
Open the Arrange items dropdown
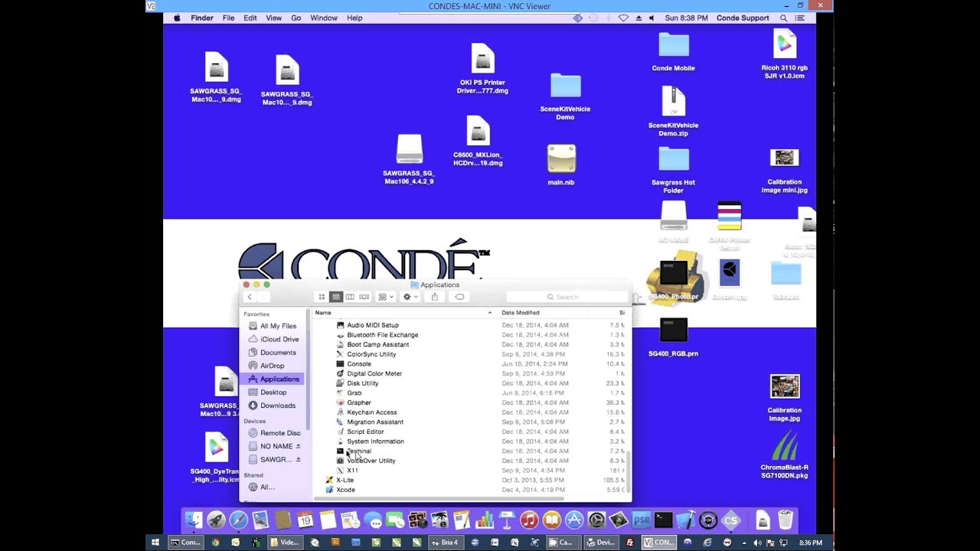click(385, 297)
